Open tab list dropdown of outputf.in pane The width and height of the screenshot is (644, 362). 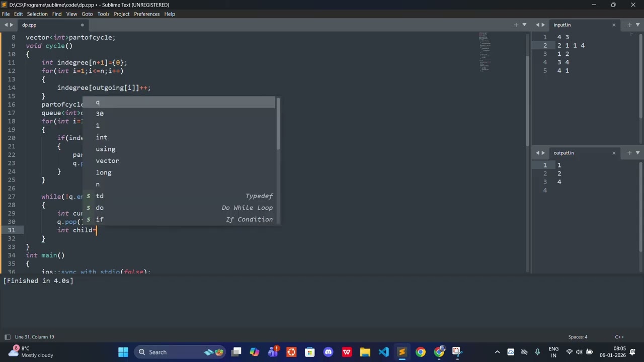point(637,153)
